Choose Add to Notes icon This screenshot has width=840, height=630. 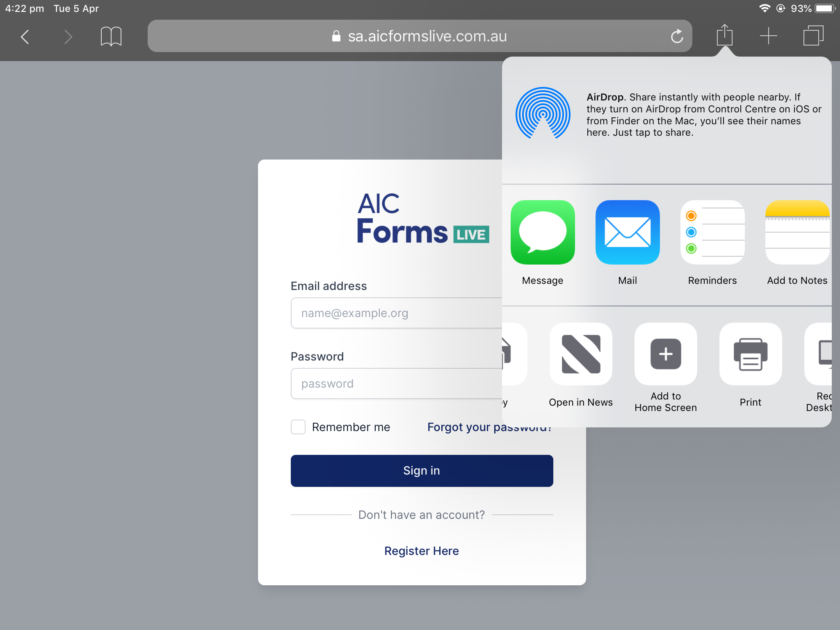797,232
